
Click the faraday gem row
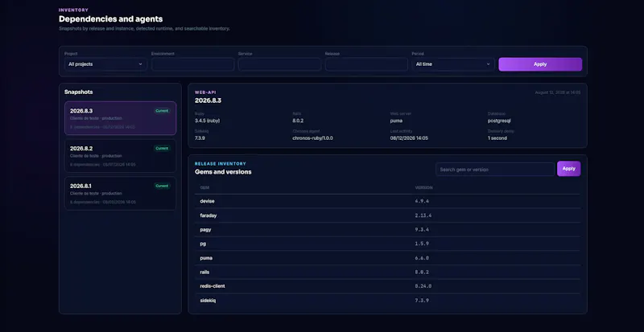coord(387,215)
